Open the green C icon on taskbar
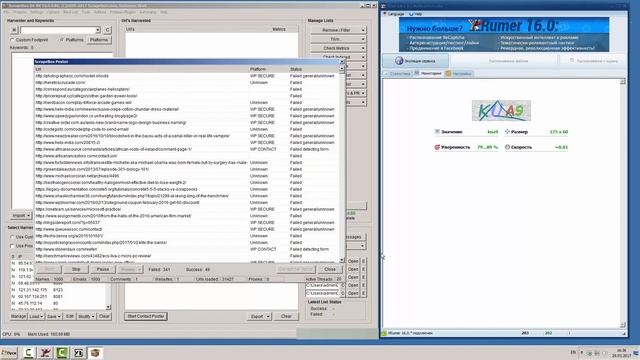Image resolution: width=640 pixels, height=360 pixels. [62, 353]
